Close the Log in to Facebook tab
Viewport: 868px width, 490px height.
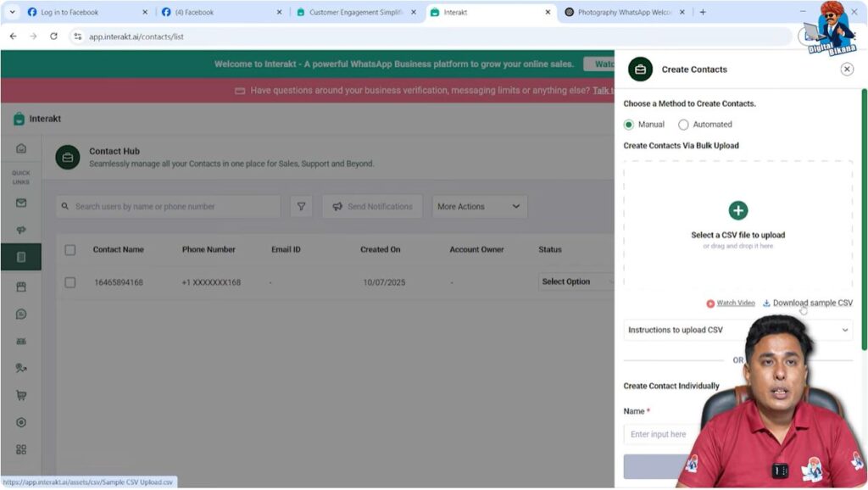click(x=145, y=12)
